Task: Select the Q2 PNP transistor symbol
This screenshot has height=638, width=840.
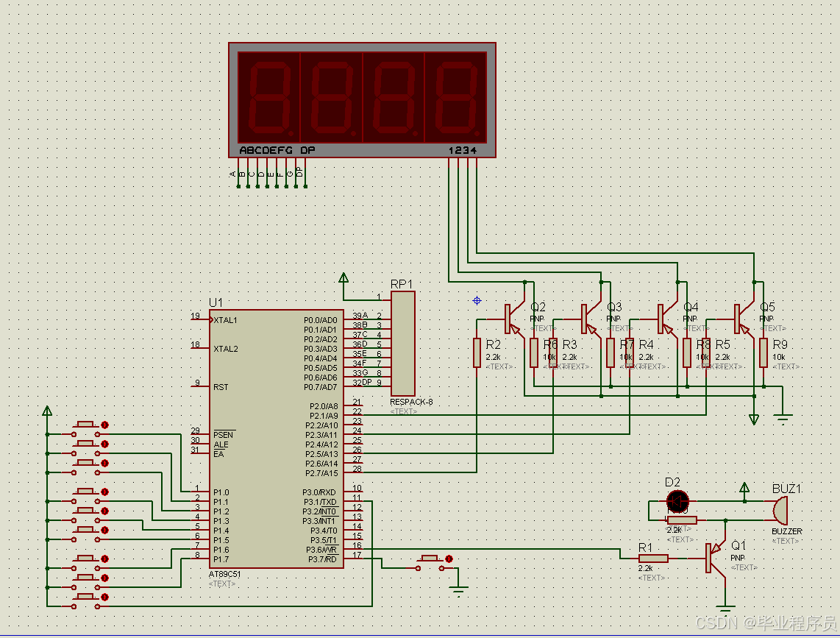Action: (x=513, y=319)
